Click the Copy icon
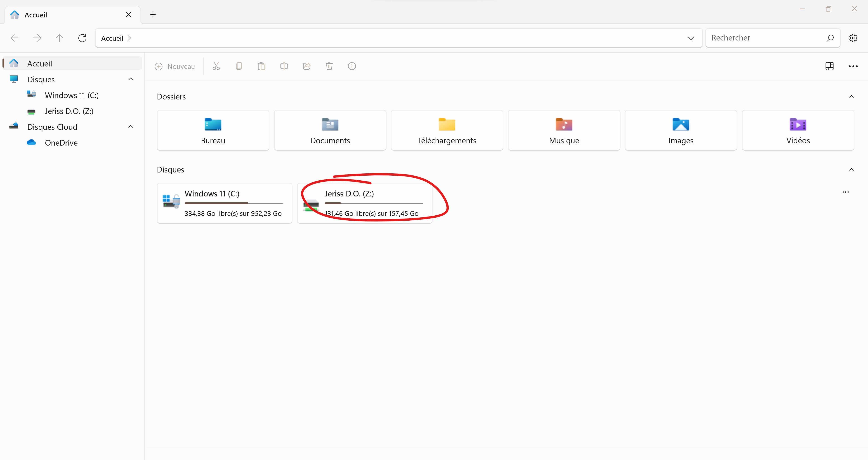The image size is (868, 460). point(239,66)
